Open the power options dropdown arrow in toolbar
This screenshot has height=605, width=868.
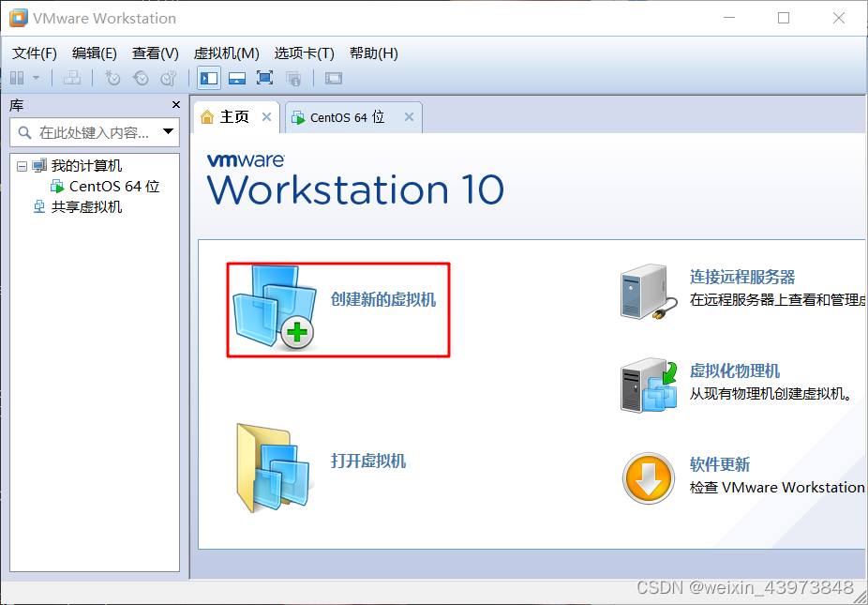tap(36, 78)
